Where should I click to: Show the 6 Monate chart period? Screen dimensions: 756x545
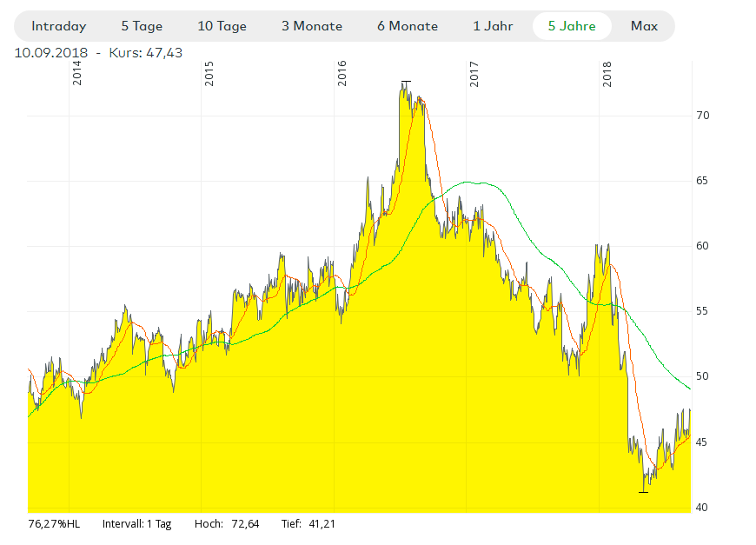pos(408,26)
